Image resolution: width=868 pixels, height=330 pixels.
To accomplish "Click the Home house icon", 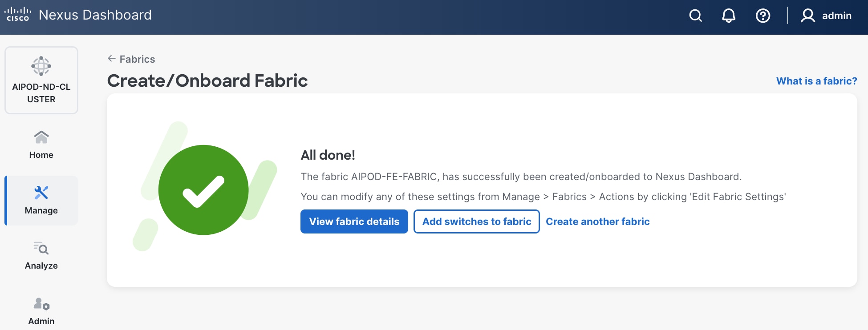I will click(41, 137).
